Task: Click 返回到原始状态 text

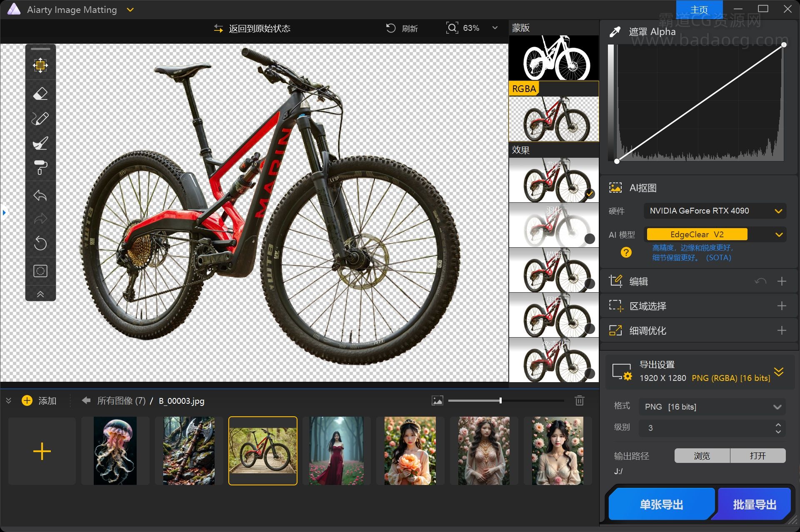Action: click(x=260, y=28)
